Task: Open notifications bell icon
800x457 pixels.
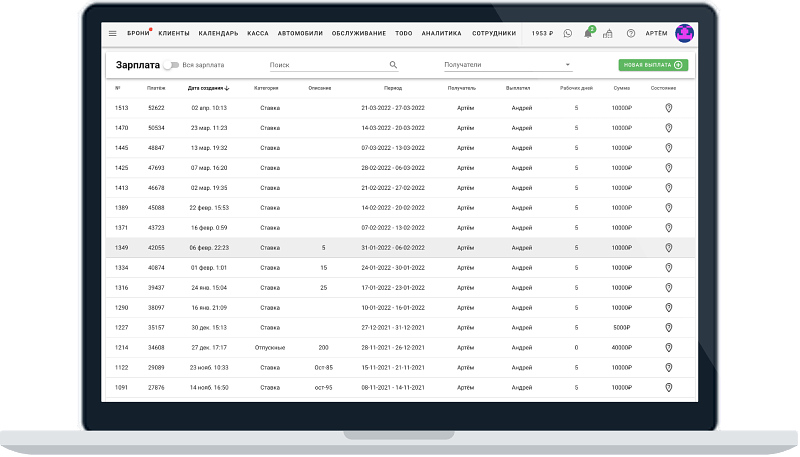Action: [588, 34]
